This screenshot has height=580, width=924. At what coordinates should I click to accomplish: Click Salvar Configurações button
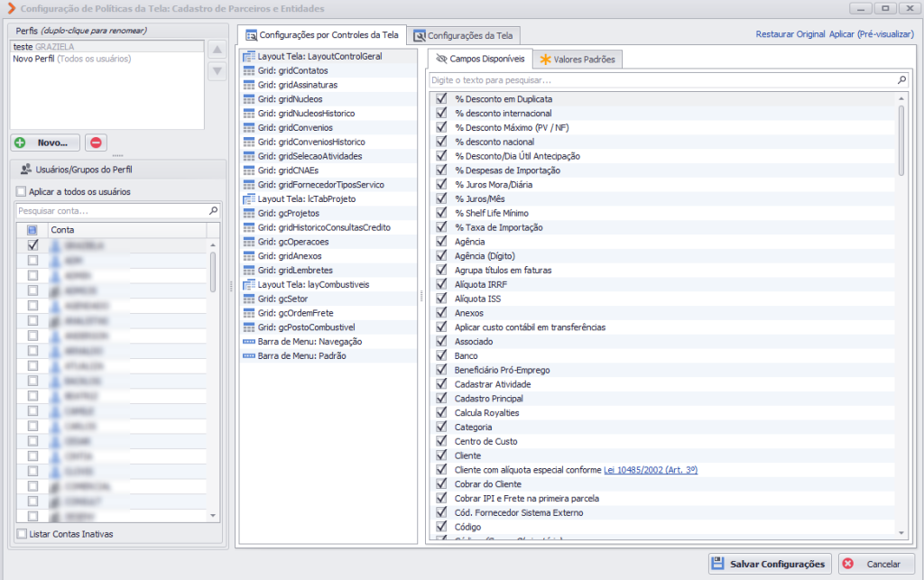[770, 564]
